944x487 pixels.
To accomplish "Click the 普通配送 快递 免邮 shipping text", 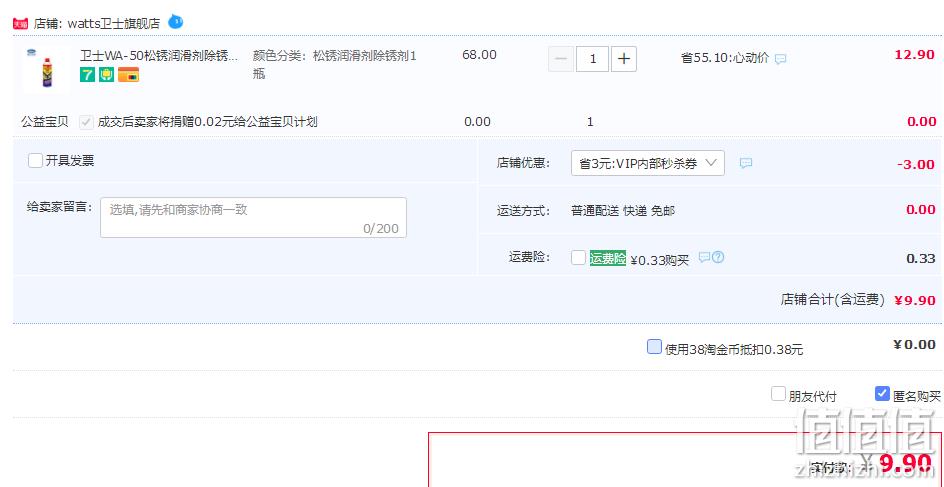I will [x=623, y=211].
